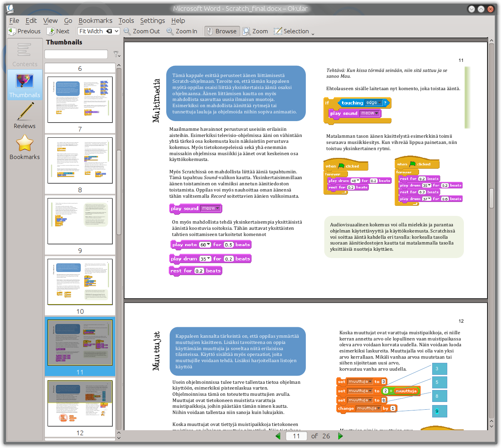Click the document vertical scrollbar handle
This screenshot has height=448, width=501.
click(491, 198)
